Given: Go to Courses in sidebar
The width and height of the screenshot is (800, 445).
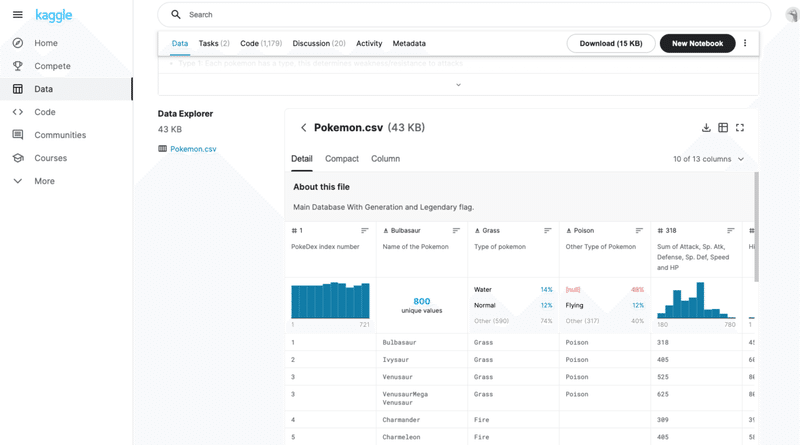Looking at the screenshot, I should pos(51,158).
